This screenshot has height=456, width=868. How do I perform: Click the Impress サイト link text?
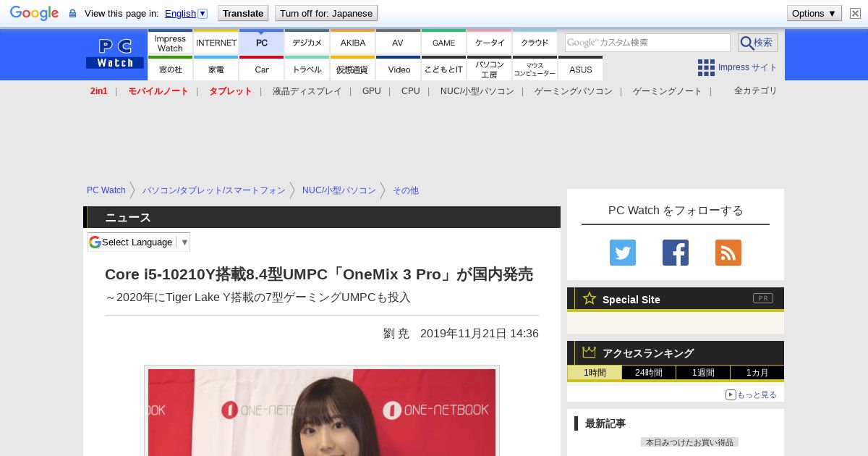(747, 67)
